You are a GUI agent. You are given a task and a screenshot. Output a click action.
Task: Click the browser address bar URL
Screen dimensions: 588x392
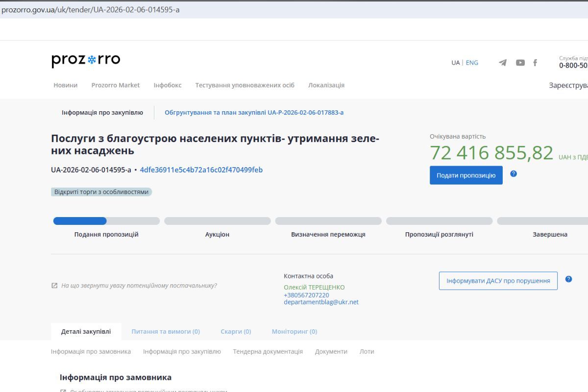pos(89,9)
